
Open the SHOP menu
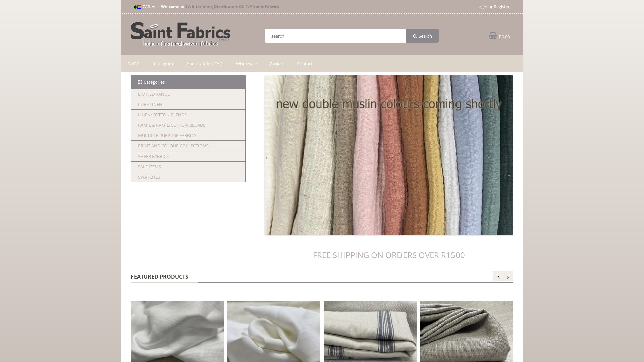point(133,64)
